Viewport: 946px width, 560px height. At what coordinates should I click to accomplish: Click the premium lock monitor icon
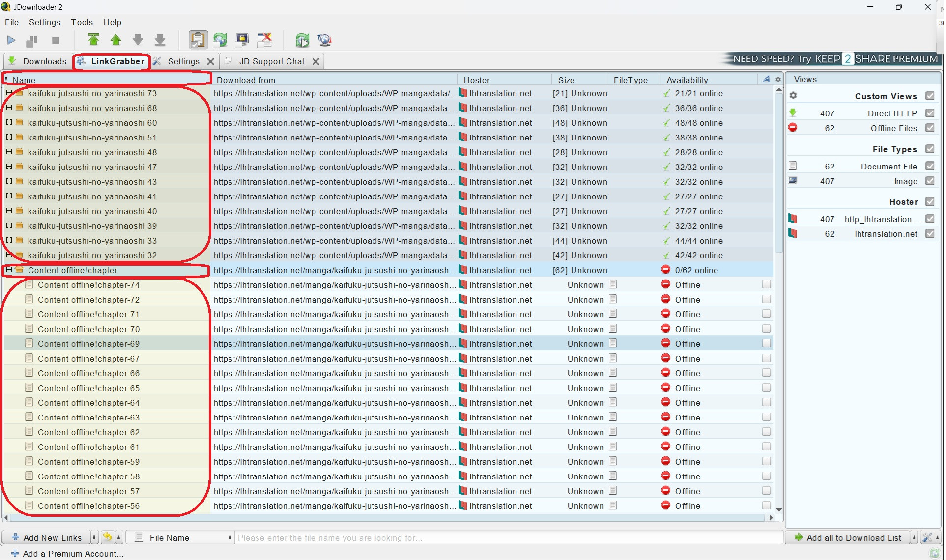point(242,40)
